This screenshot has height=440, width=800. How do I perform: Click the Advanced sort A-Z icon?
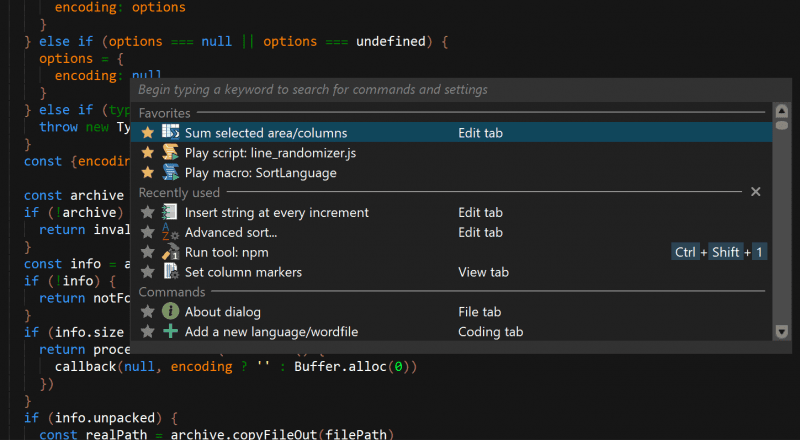170,232
